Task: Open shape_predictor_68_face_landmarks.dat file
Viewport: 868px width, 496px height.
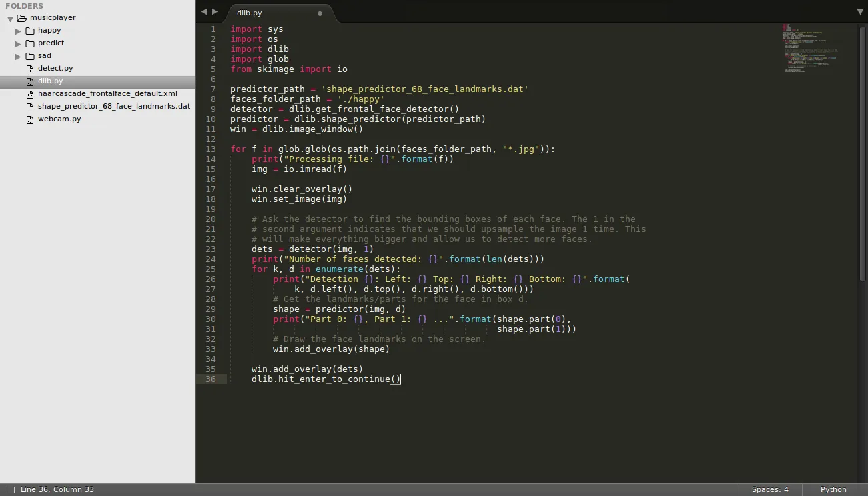Action: click(114, 107)
